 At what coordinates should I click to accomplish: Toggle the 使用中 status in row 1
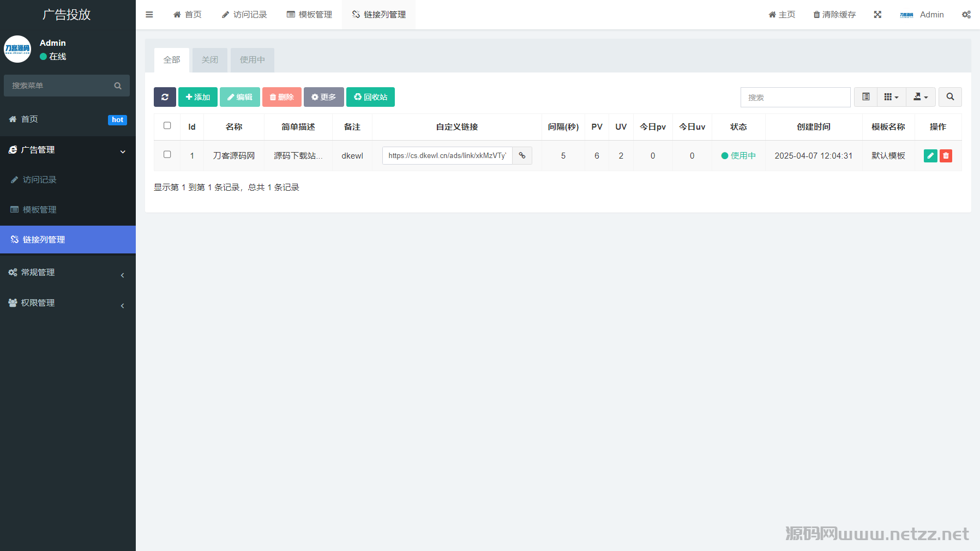click(738, 156)
